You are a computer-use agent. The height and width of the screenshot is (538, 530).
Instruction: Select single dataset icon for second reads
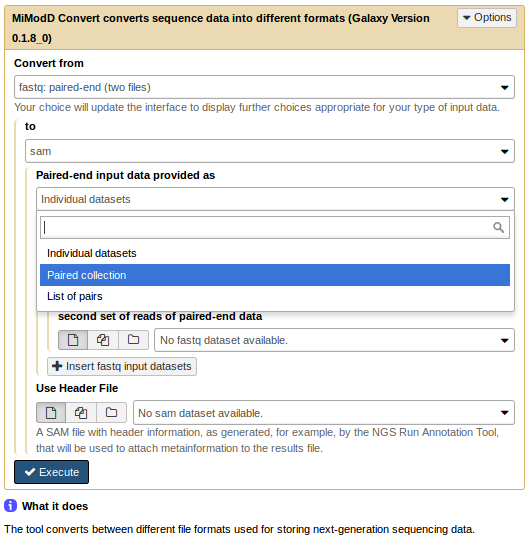73,340
